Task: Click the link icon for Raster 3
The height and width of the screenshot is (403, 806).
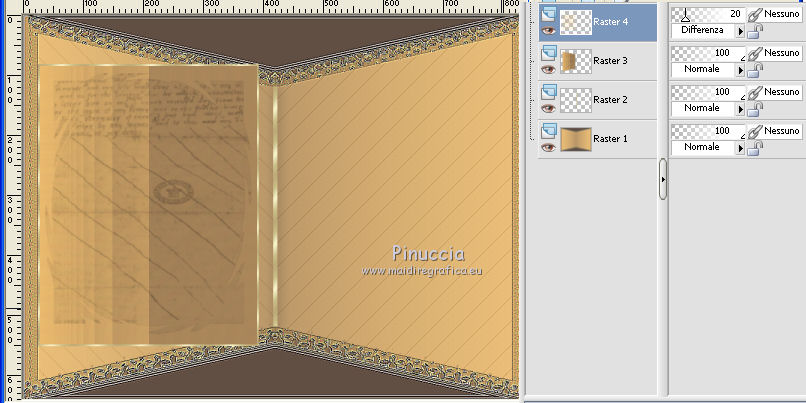Action: [x=754, y=53]
